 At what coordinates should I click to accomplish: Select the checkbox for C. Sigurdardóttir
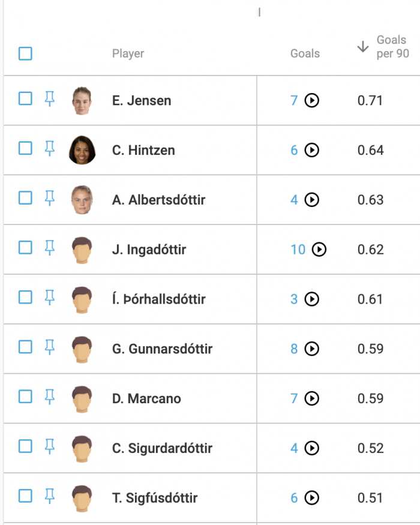click(25, 446)
